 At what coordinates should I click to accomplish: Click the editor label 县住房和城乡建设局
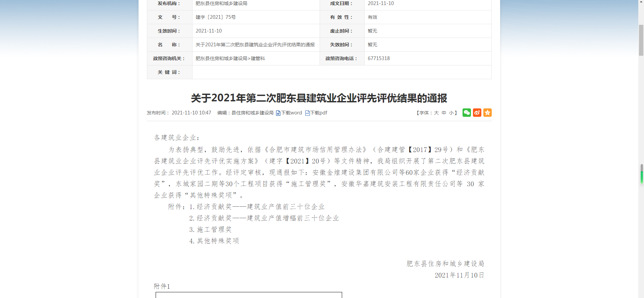[253, 113]
